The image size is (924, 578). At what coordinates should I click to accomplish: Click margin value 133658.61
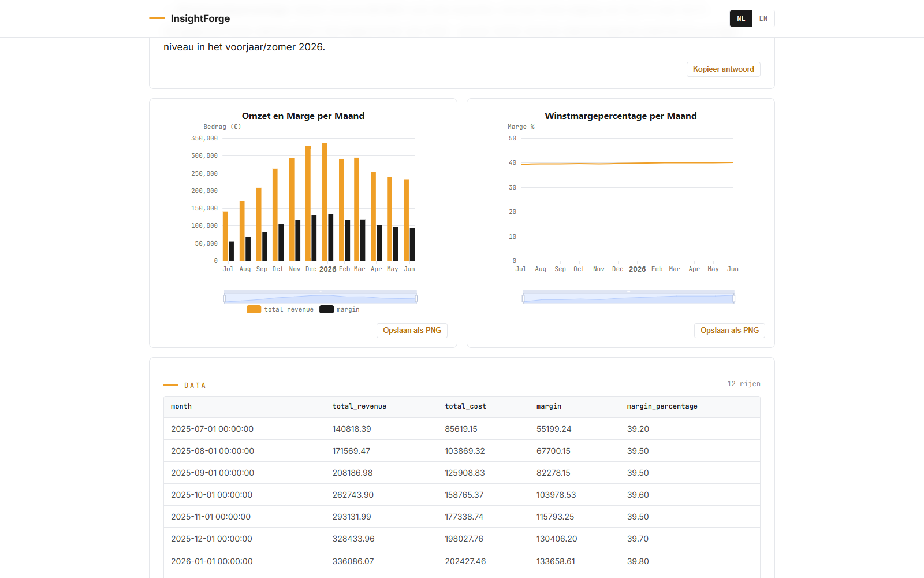[x=556, y=561]
